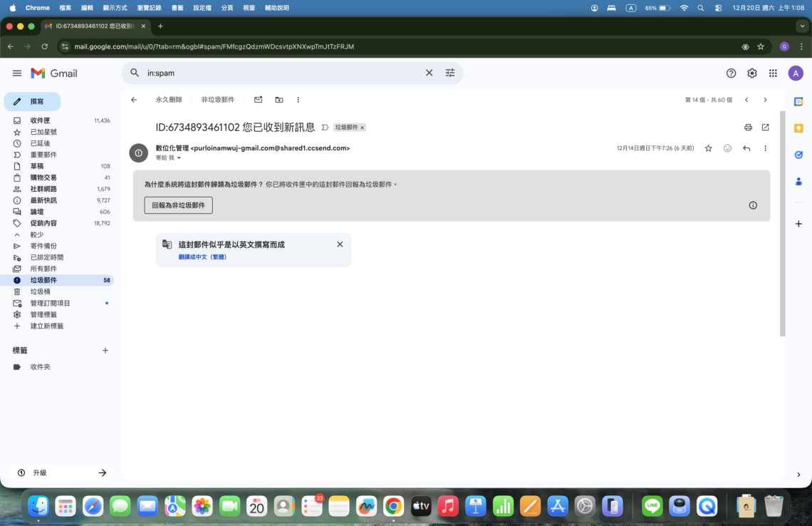Viewport: 812px width, 526px height.
Task: Click the Upgrade (升級) storage button
Action: click(61, 473)
